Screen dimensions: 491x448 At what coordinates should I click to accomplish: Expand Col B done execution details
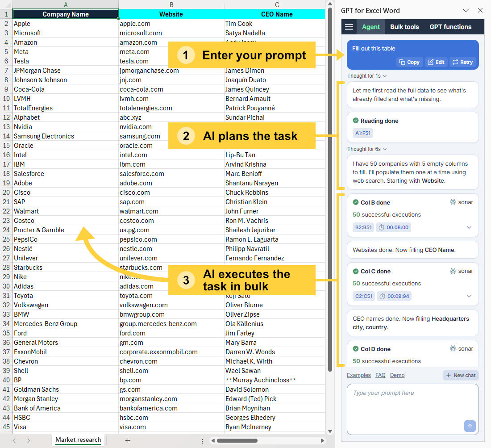(469, 227)
